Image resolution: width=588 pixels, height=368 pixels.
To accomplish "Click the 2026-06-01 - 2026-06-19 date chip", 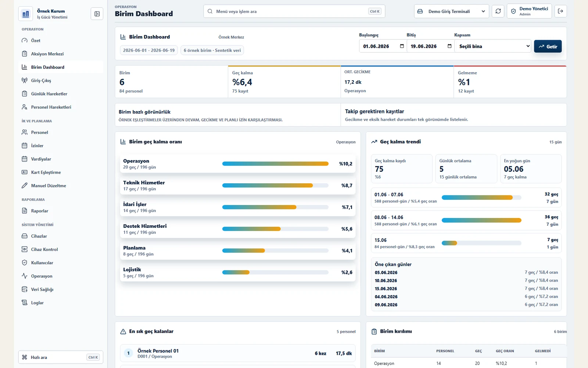I will coord(149,50).
